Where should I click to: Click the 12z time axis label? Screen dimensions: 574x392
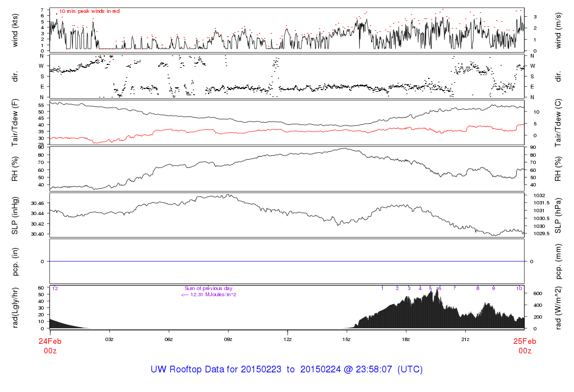pyautogui.click(x=288, y=339)
